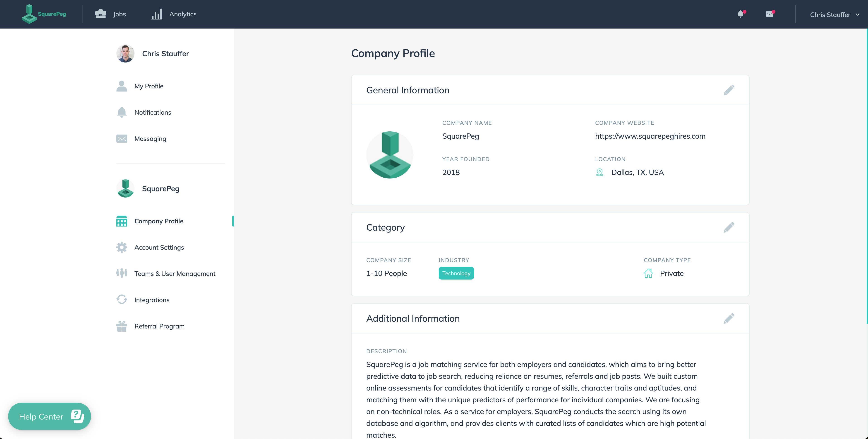Edit General Information with pencil icon
The width and height of the screenshot is (868, 439).
[x=729, y=90]
